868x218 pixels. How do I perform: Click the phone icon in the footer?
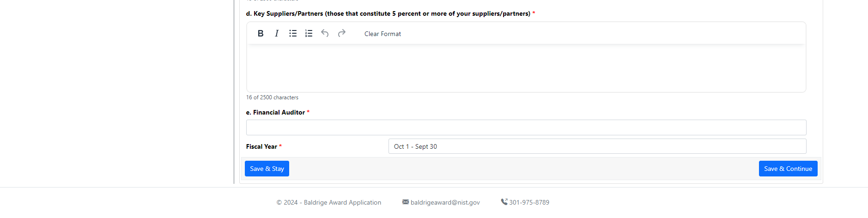[x=504, y=202]
